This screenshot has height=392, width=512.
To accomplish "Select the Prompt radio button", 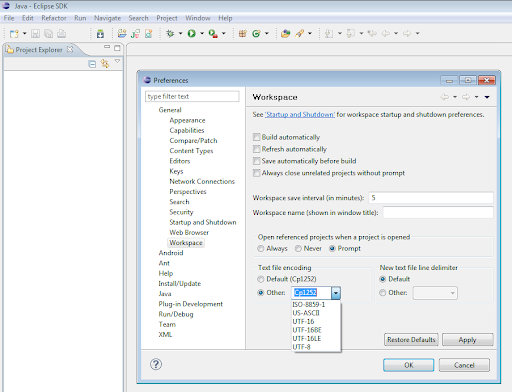I will click(332, 249).
